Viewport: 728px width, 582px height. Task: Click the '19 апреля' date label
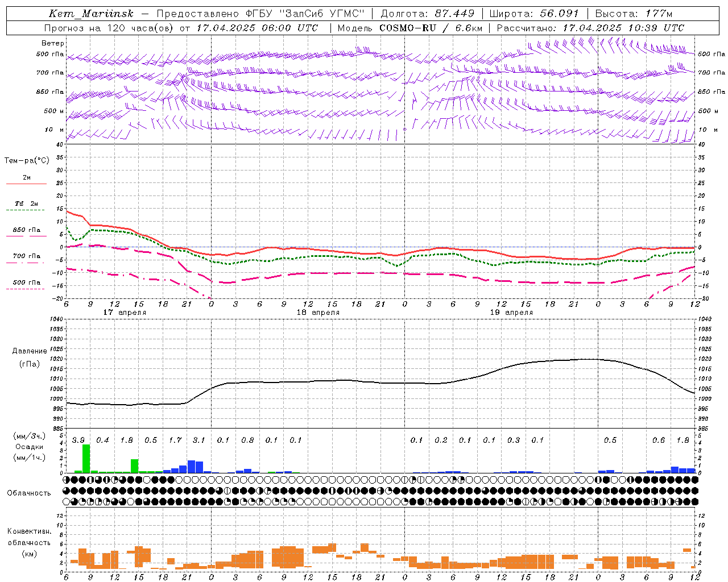[x=511, y=313]
